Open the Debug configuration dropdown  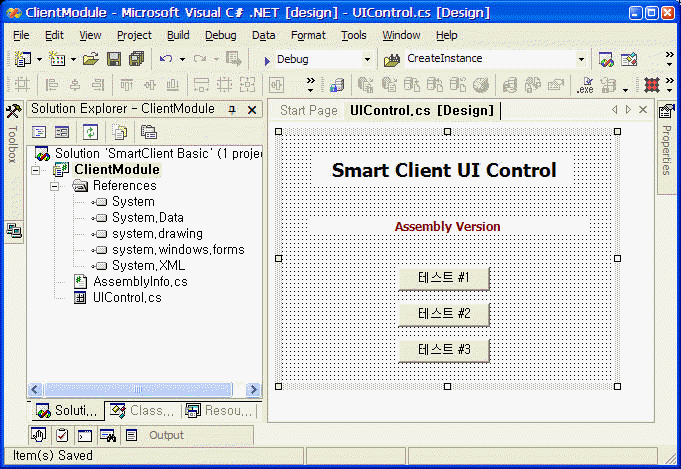pos(367,59)
